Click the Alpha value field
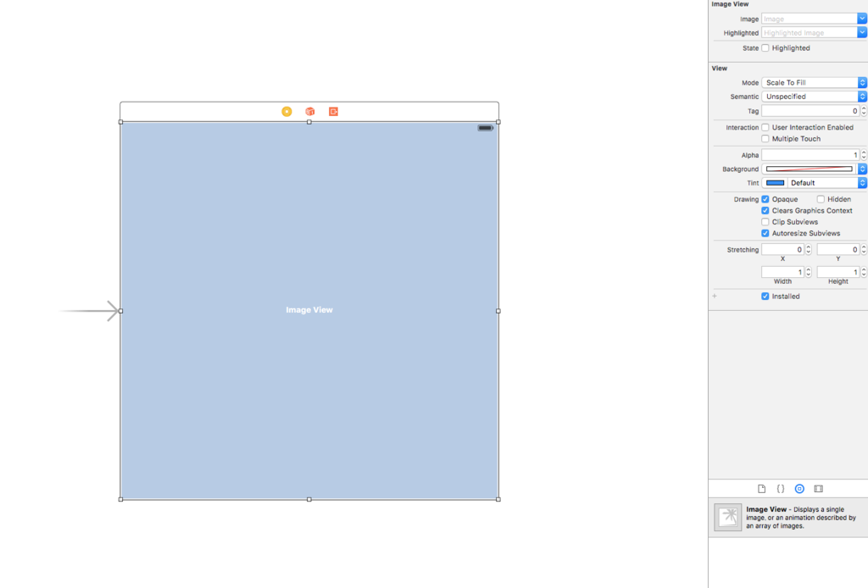Image resolution: width=868 pixels, height=588 pixels. click(x=810, y=155)
